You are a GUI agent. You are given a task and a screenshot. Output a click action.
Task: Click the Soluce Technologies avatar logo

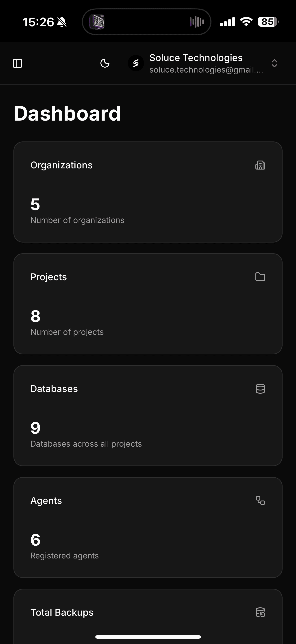point(136,63)
